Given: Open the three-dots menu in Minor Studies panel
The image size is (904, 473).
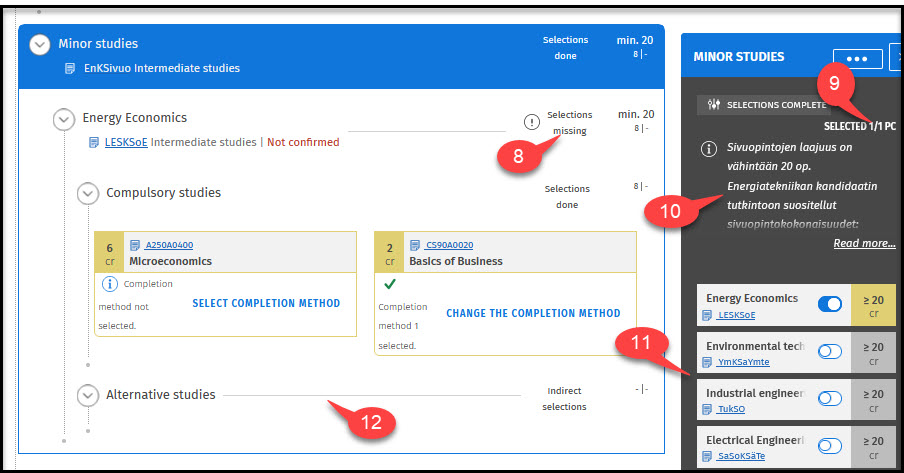Looking at the screenshot, I should tap(857, 58).
